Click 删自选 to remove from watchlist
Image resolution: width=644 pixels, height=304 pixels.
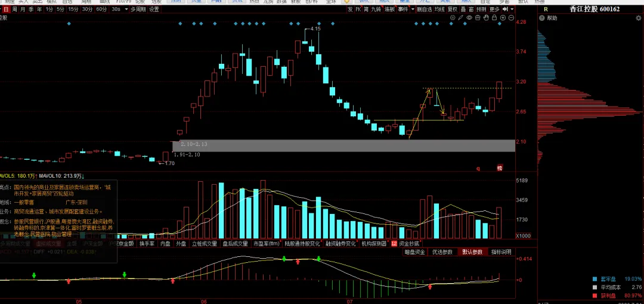pos(425,9)
